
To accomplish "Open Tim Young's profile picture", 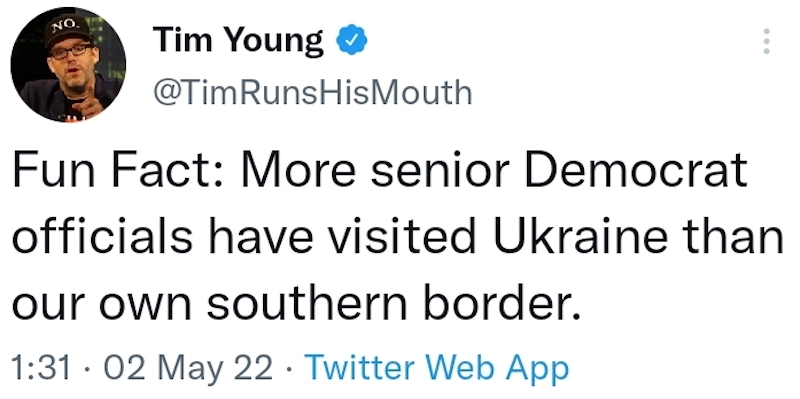I will [x=68, y=64].
